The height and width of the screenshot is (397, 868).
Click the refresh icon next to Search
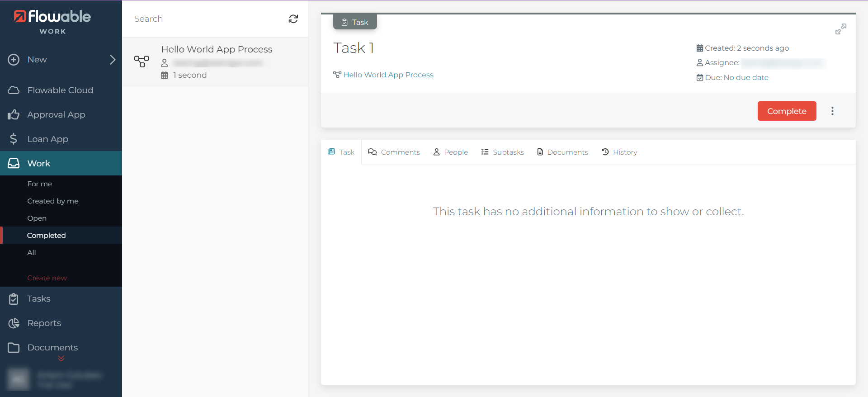(x=293, y=19)
